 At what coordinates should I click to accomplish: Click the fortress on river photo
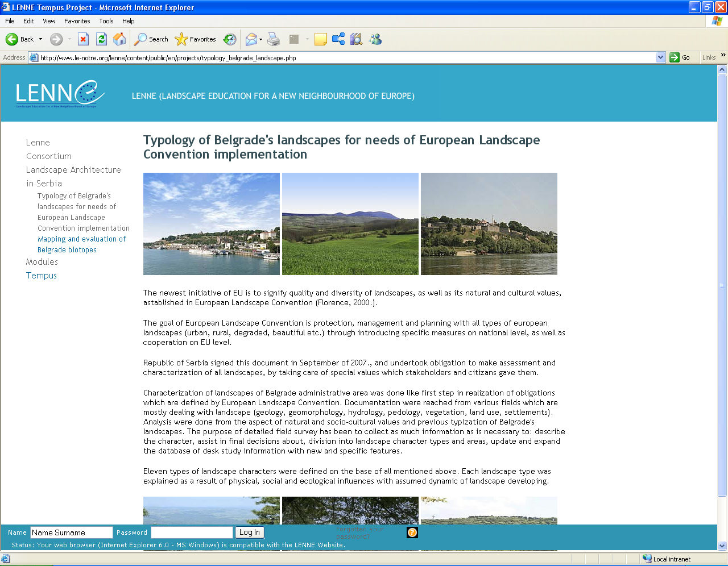click(x=489, y=224)
